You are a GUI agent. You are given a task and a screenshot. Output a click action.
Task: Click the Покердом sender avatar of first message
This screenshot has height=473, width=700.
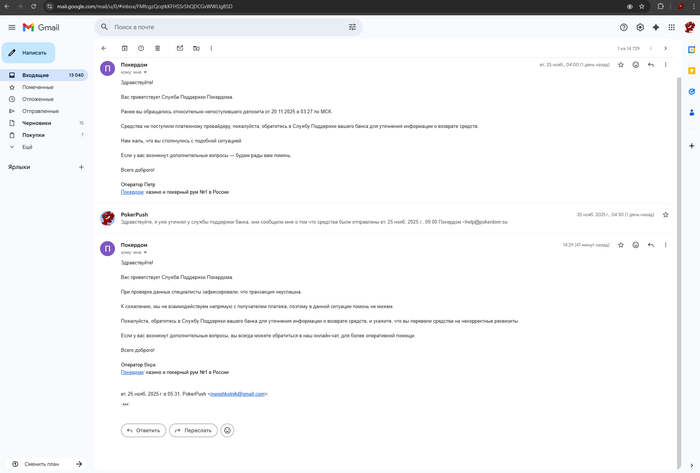click(108, 68)
